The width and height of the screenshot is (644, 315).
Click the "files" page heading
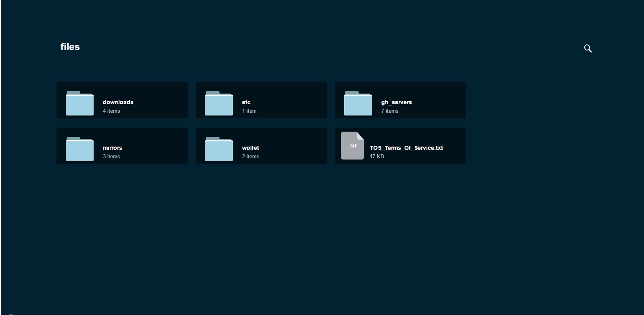point(70,47)
